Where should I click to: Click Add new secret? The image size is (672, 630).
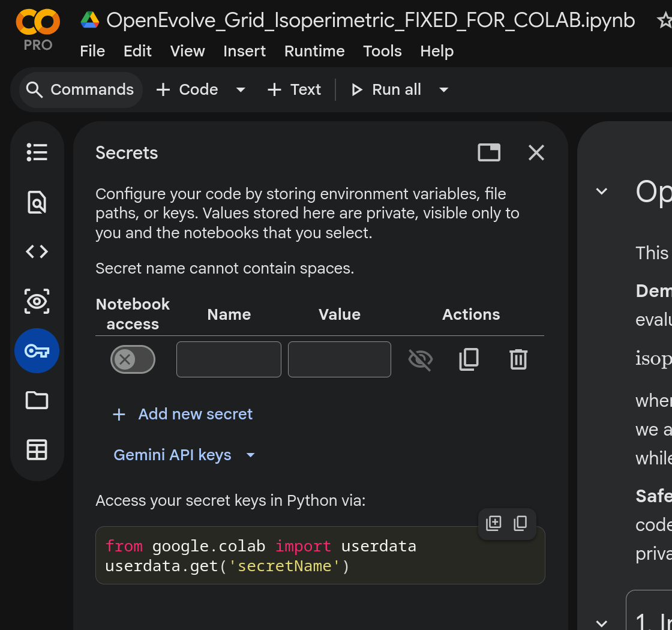coord(182,414)
